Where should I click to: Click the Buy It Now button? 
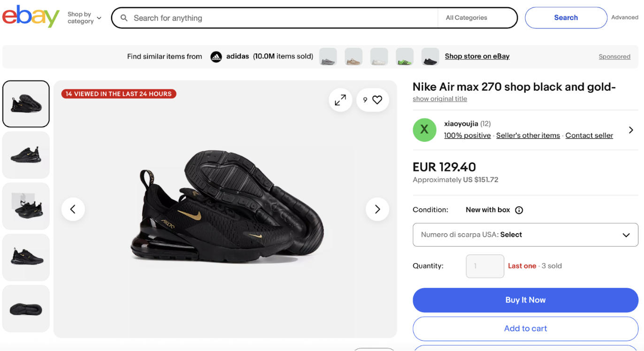[525, 300]
